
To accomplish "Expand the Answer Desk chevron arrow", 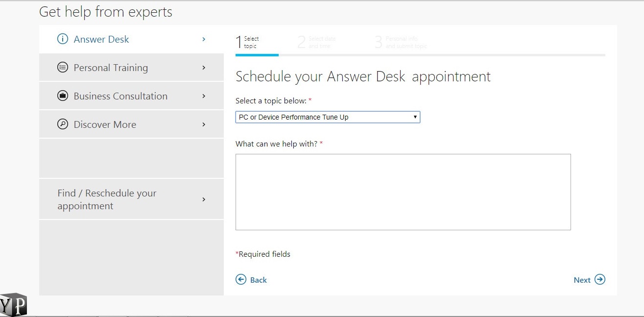I will click(204, 39).
